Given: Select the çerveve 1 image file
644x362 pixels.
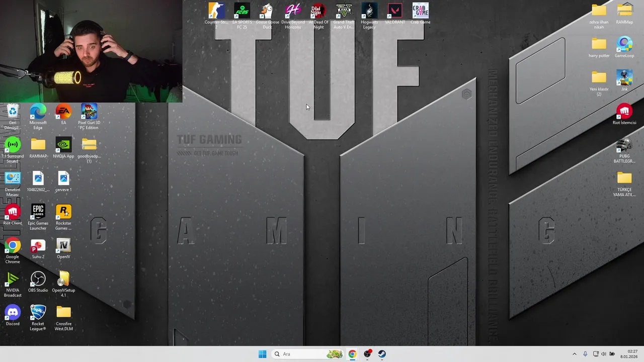Looking at the screenshot, I should coord(63,178).
